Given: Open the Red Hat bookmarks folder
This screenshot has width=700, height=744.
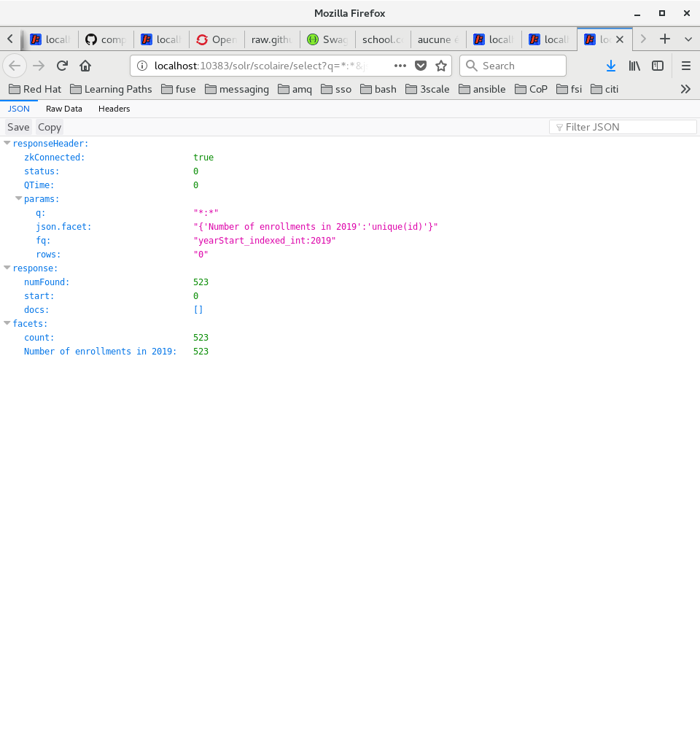Looking at the screenshot, I should 35,89.
